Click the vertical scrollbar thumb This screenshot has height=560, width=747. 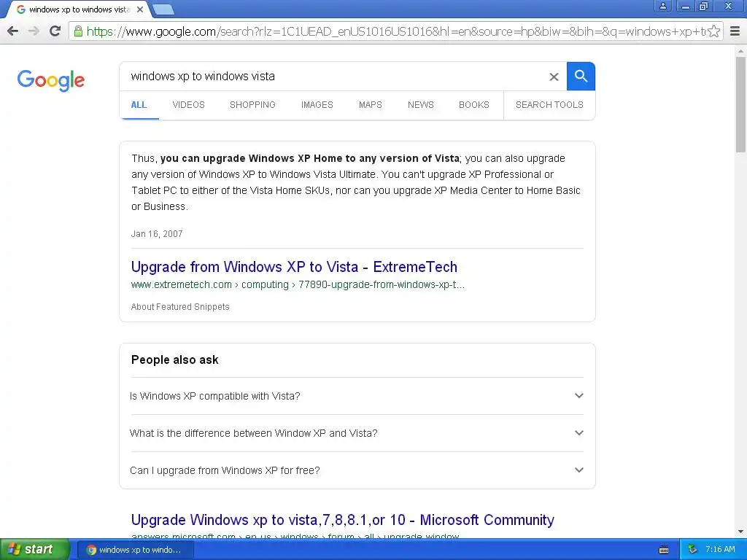[x=740, y=105]
